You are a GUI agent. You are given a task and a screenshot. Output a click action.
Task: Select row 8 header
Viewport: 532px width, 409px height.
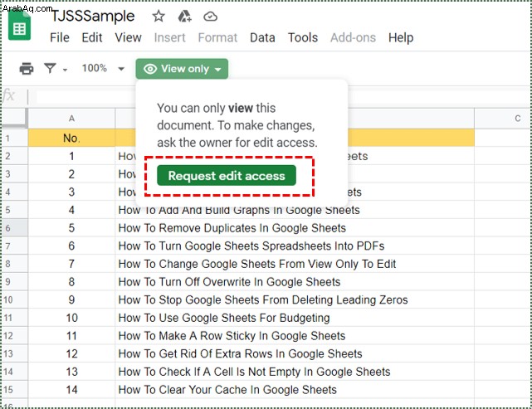(x=14, y=264)
